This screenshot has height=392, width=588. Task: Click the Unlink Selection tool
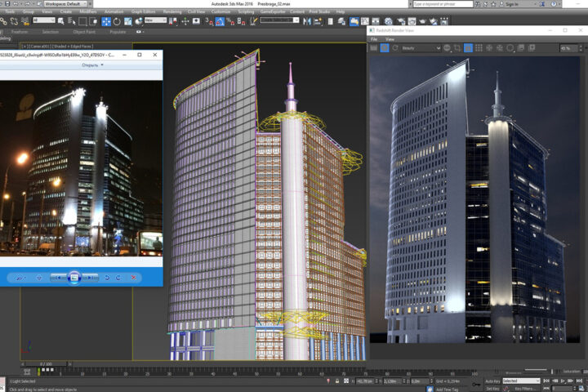14,21
